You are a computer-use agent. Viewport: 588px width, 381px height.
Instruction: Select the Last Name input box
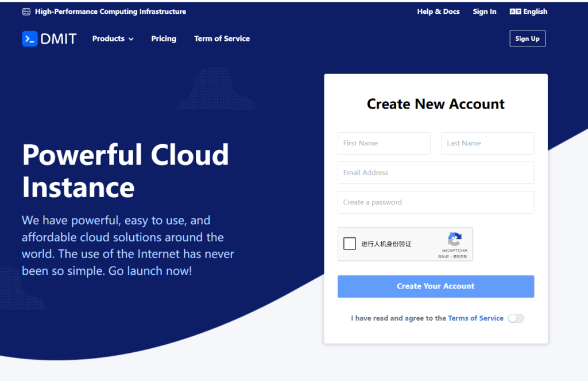(x=488, y=143)
